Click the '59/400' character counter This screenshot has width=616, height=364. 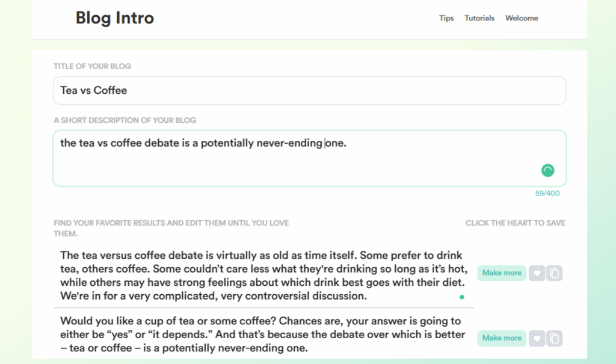point(547,193)
